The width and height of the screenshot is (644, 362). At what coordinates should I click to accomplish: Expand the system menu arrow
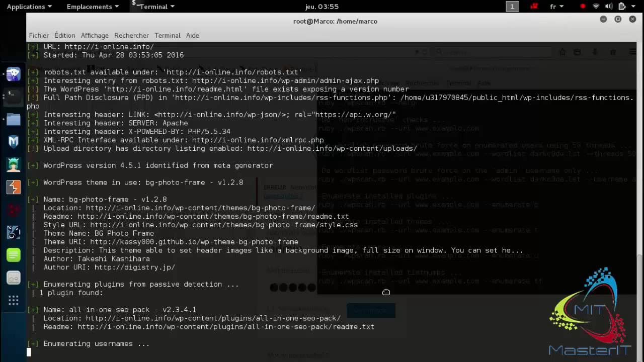point(633,7)
